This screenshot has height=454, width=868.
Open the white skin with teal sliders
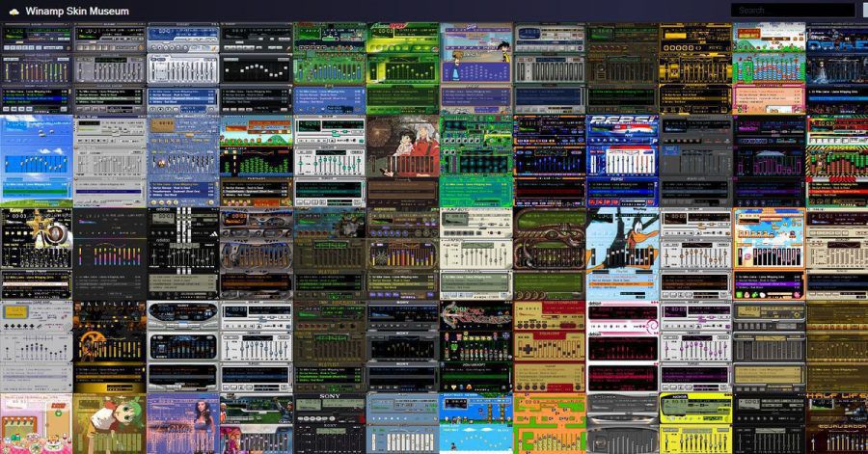(x=330, y=161)
